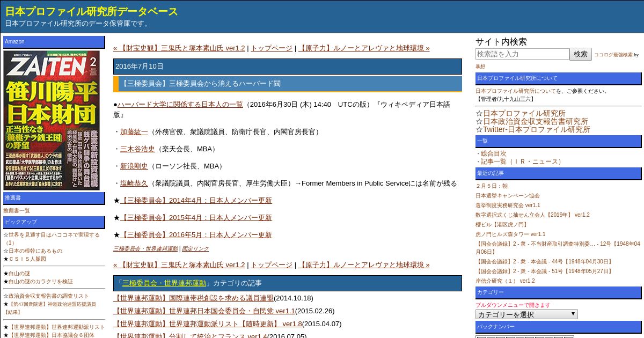Go to top previous article 三鬼氏と塚本素山氏 ver1.2
644x338 pixels.
(179, 48)
